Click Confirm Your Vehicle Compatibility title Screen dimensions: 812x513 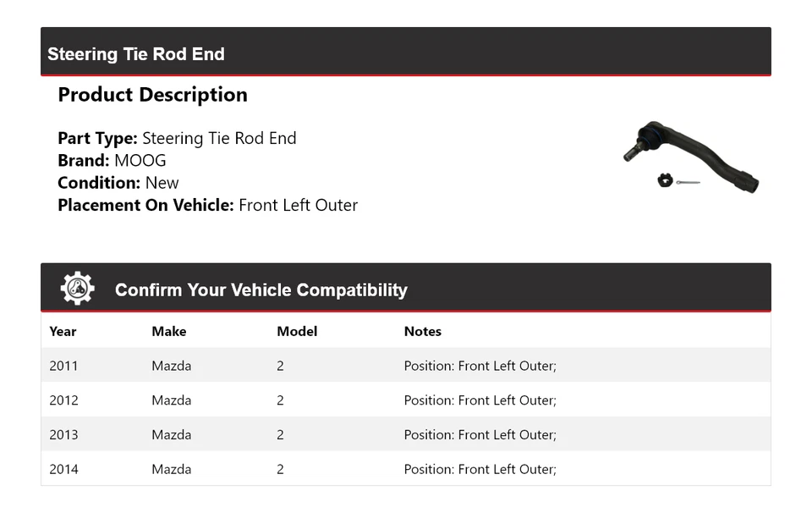tap(261, 290)
